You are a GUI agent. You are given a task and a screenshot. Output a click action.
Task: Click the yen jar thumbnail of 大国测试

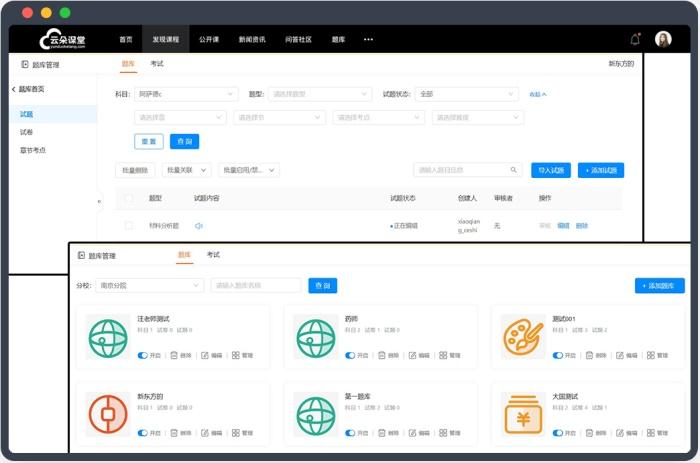click(x=523, y=414)
